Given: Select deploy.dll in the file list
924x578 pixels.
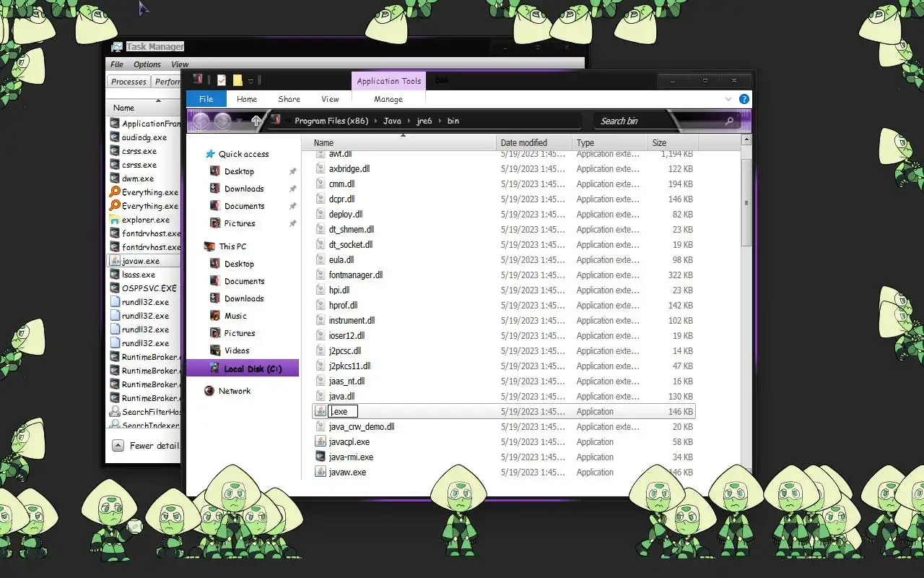Looking at the screenshot, I should pyautogui.click(x=345, y=214).
